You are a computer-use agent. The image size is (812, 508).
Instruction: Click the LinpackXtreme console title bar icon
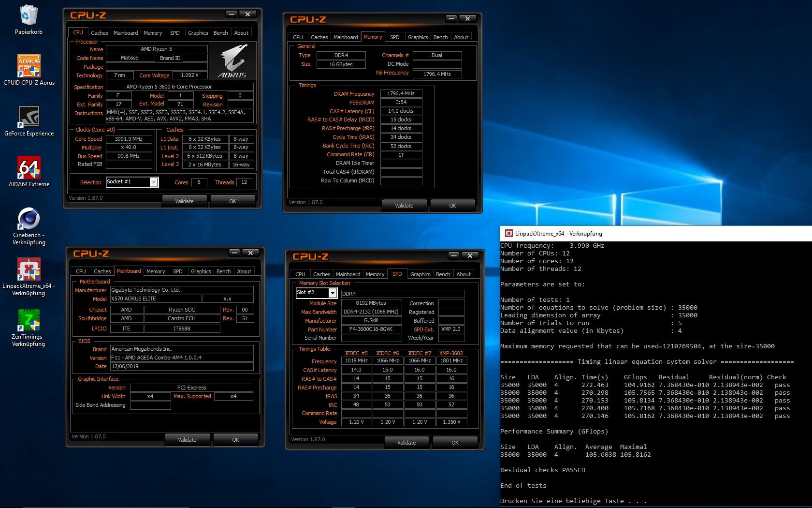[x=508, y=233]
